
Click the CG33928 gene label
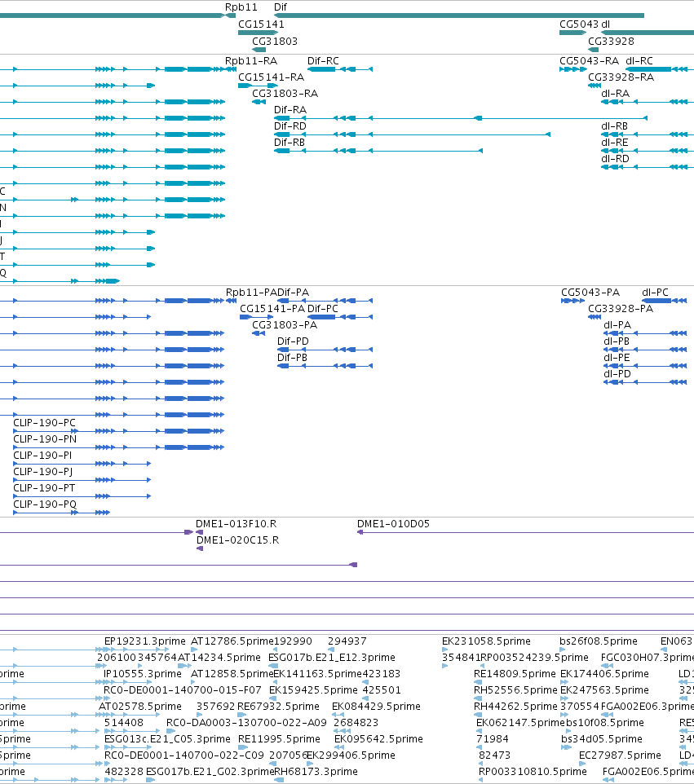(611, 41)
